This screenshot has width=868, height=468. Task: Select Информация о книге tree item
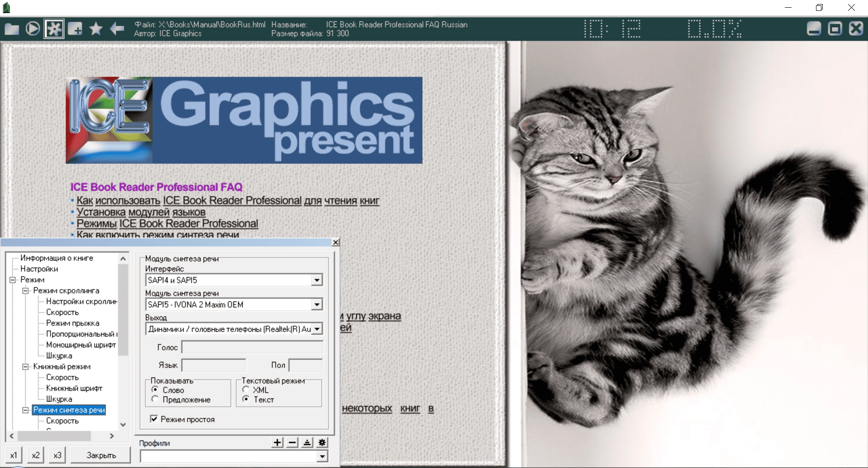[57, 258]
